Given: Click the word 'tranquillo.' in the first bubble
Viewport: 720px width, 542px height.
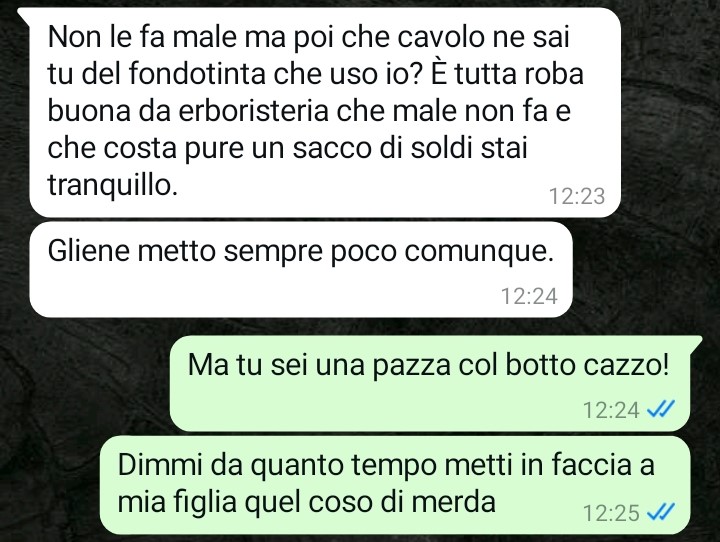Looking at the screenshot, I should coord(112,185).
